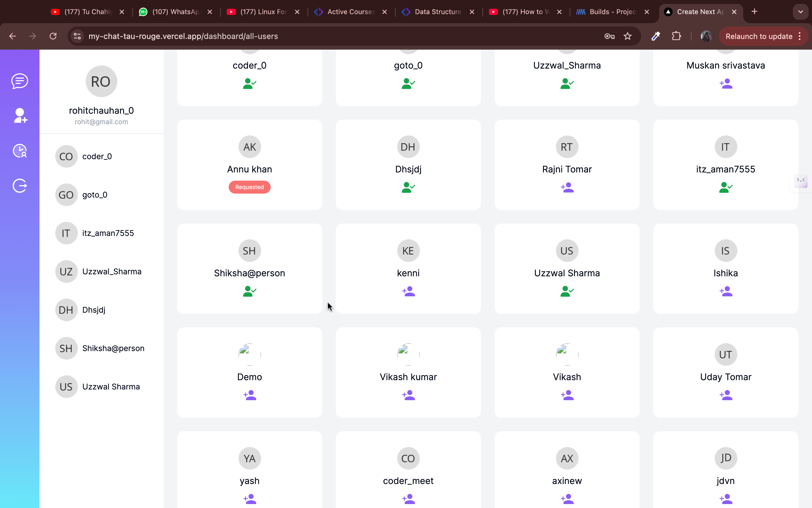Click add-friend icon under Vikash card

click(x=567, y=395)
